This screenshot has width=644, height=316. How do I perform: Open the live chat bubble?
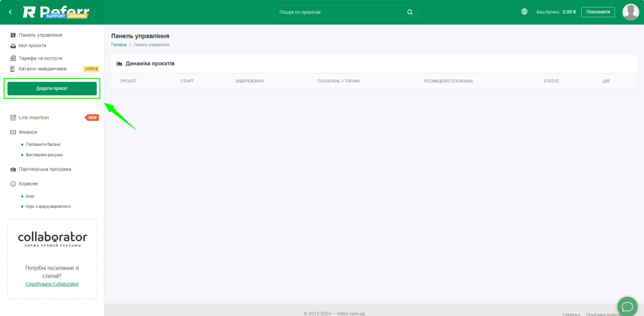coord(627,306)
